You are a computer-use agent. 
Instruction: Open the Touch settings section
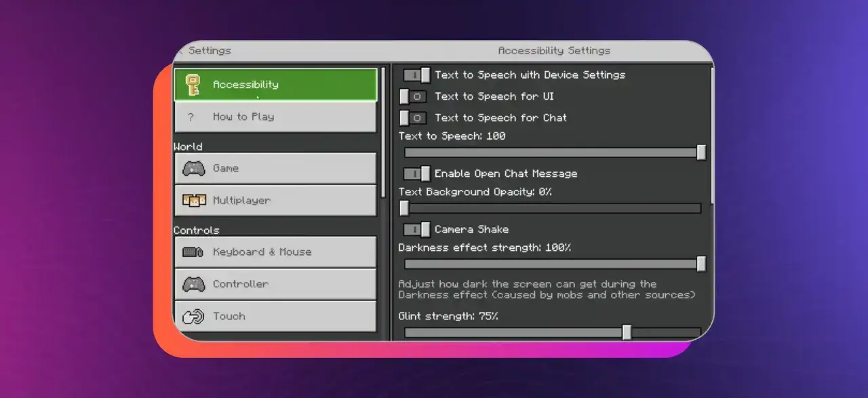pos(275,317)
